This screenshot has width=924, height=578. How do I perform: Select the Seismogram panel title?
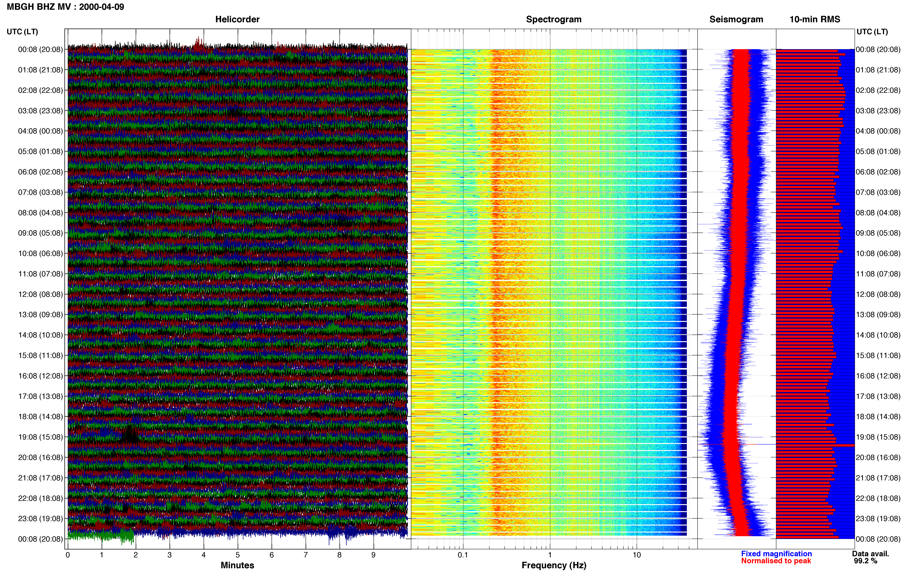736,20
